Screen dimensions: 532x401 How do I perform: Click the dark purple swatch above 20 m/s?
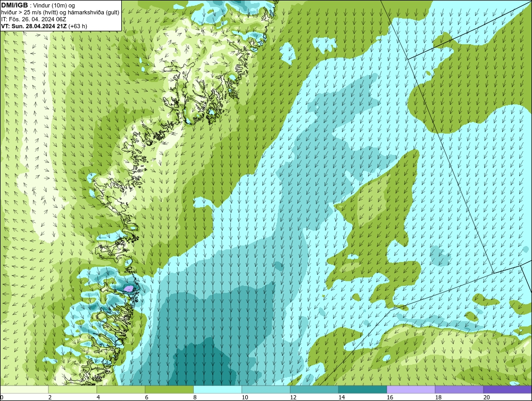(508, 389)
